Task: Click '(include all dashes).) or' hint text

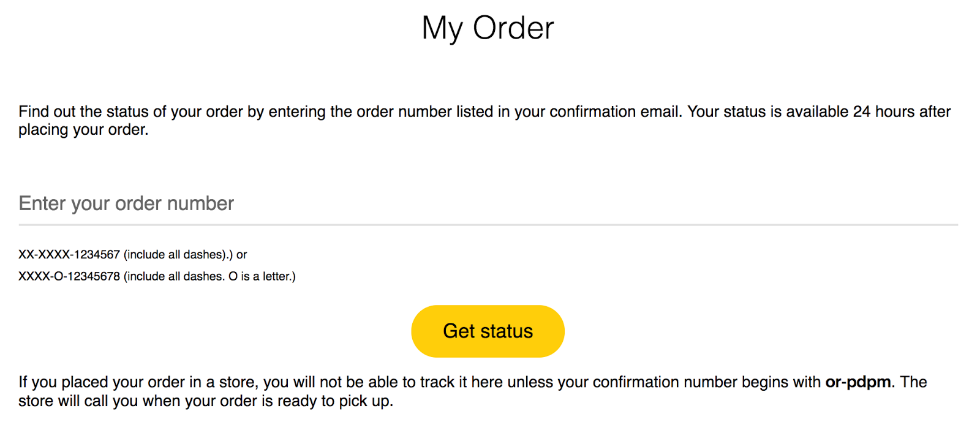Action: [185, 255]
